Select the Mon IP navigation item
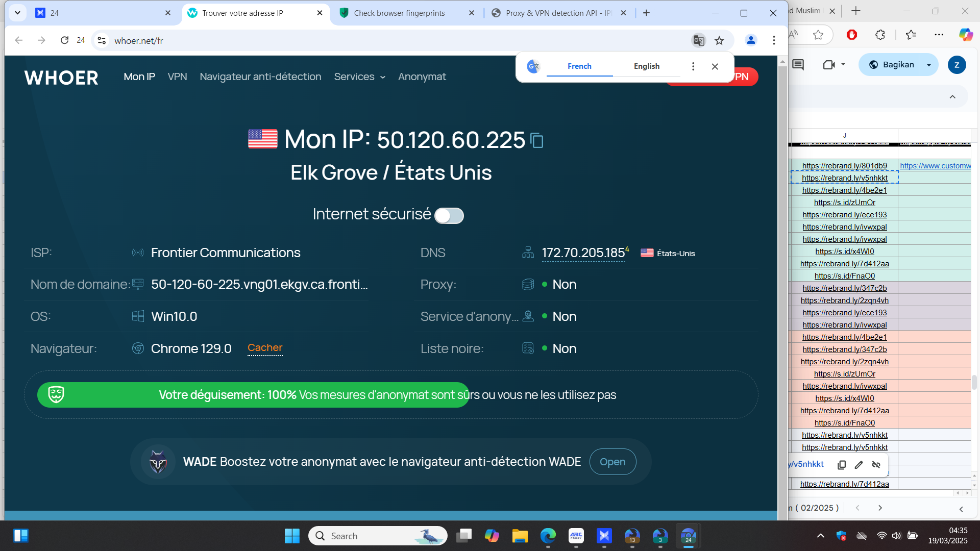This screenshot has width=980, height=551. click(x=139, y=77)
